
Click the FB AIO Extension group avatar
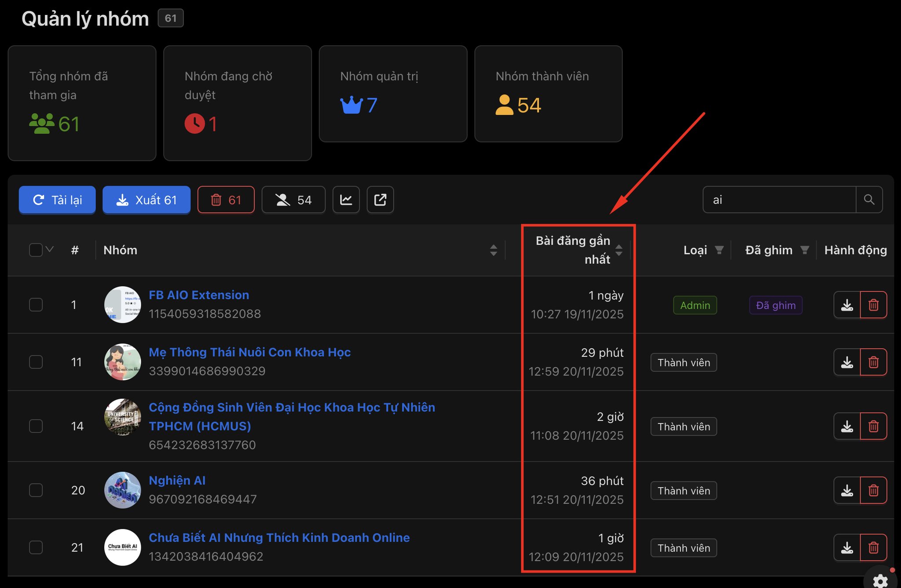coord(123,305)
